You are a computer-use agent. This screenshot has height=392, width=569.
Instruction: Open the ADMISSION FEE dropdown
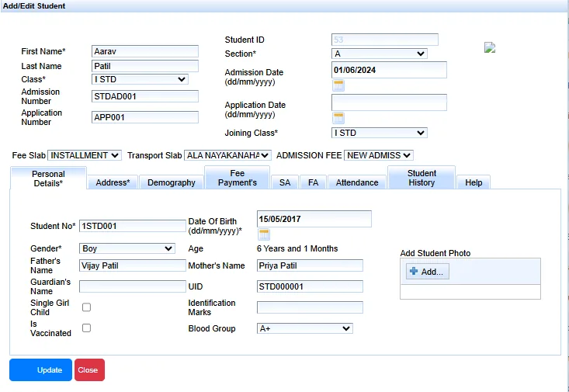(x=379, y=155)
